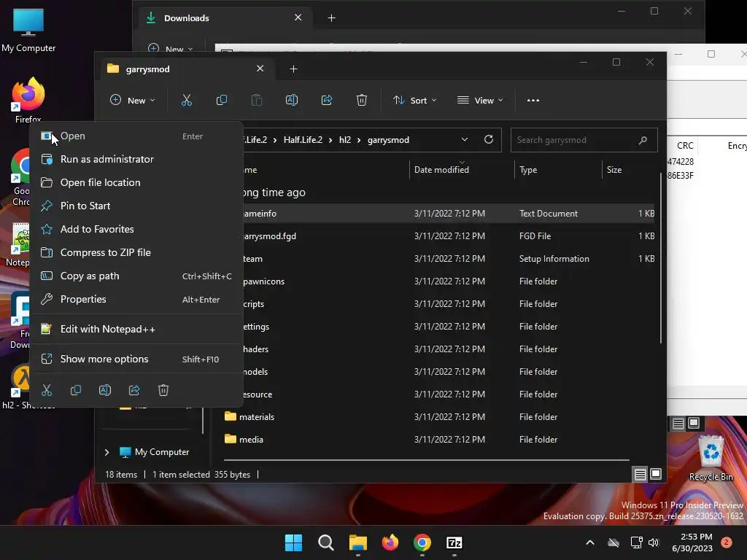Open the clock and date in taskbar

pyautogui.click(x=692, y=542)
